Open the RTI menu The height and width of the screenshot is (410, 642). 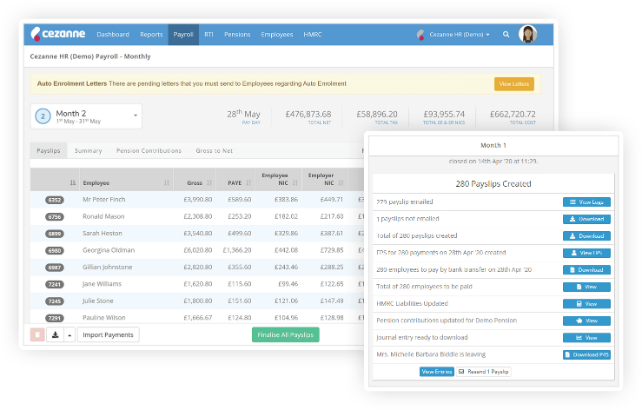(209, 34)
